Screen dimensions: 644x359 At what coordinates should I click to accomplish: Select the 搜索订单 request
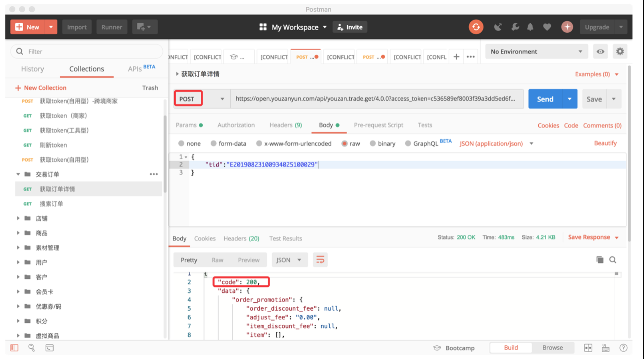(89, 204)
